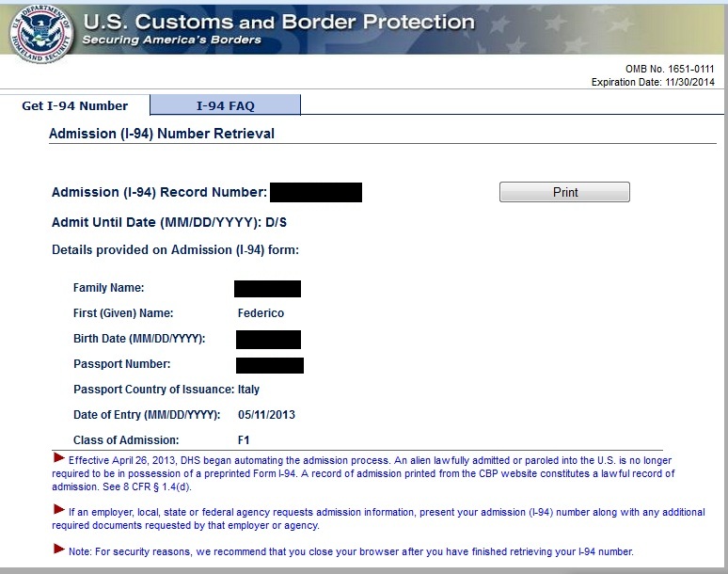728x574 pixels.
Task: Click the red arrow beside the security note
Action: [x=59, y=549]
